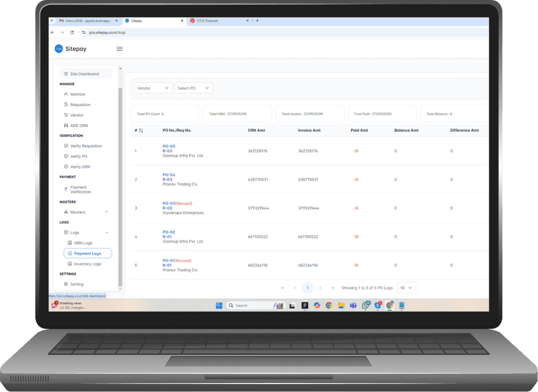Go to next page arrow in pagination
The width and height of the screenshot is (538, 392).
[320, 288]
